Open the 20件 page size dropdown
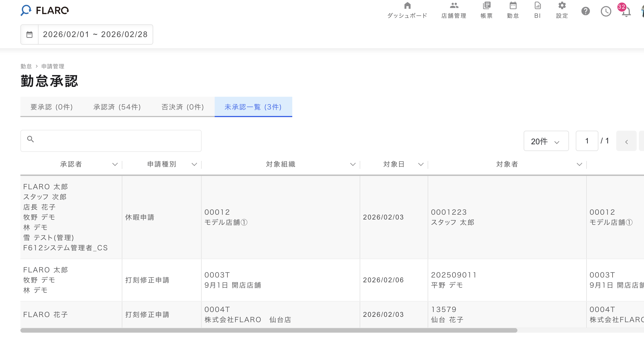Screen dimensions: 644x340 pyautogui.click(x=546, y=141)
